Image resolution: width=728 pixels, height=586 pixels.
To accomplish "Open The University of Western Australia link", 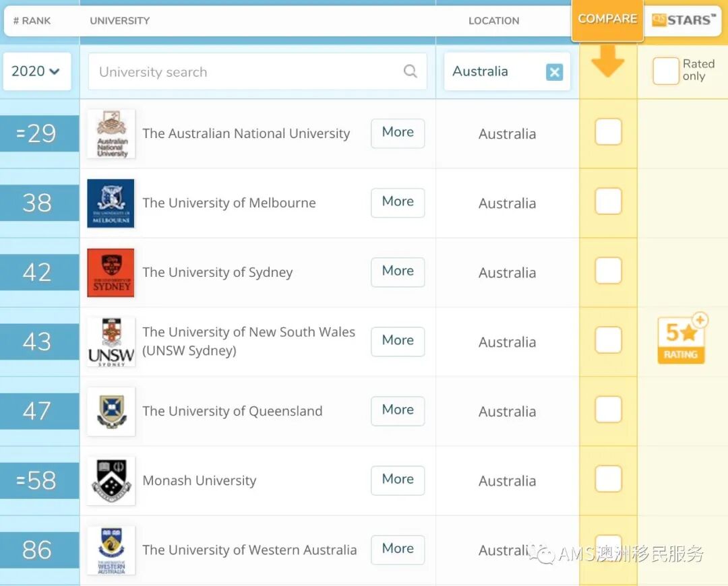I will click(249, 550).
